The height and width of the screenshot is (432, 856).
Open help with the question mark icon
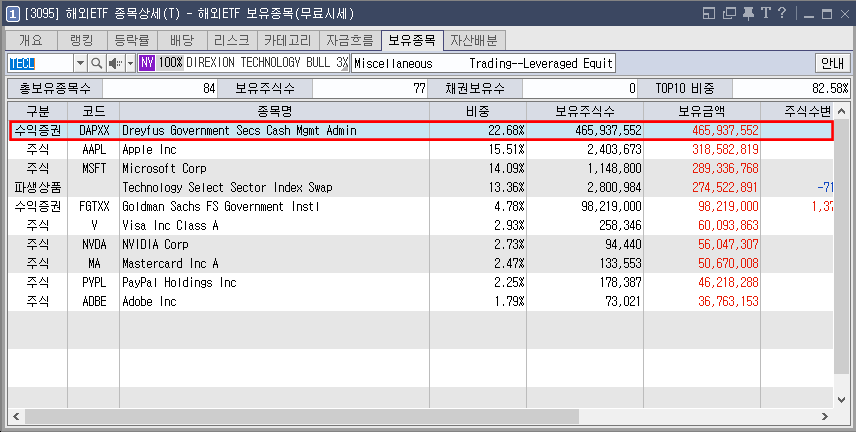pos(782,13)
